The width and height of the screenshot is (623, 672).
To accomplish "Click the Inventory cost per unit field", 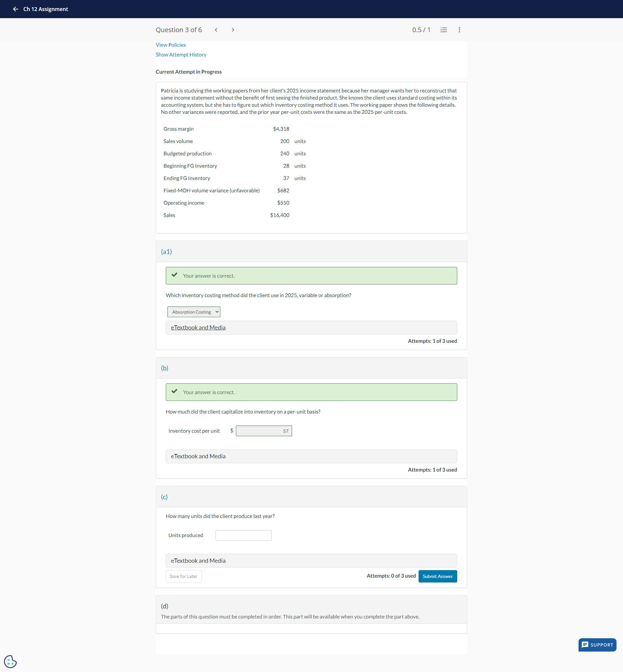I will pyautogui.click(x=263, y=431).
